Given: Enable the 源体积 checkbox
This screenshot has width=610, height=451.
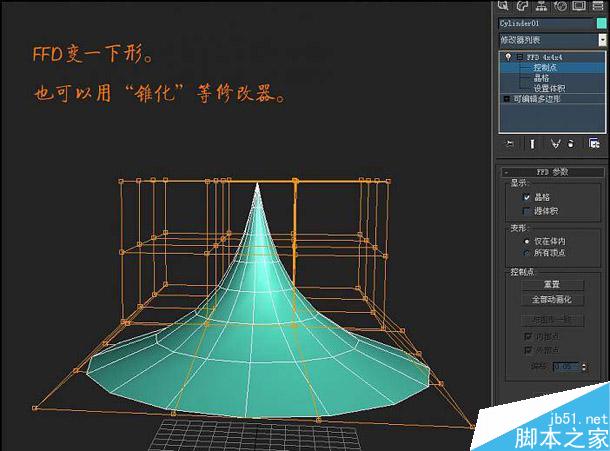Looking at the screenshot, I should pyautogui.click(x=526, y=211).
